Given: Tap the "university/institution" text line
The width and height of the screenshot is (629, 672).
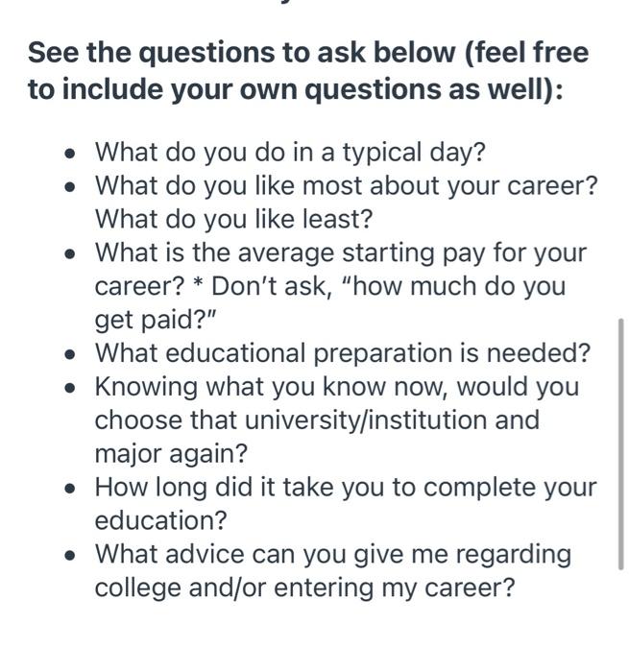Looking at the screenshot, I should click(x=317, y=420).
